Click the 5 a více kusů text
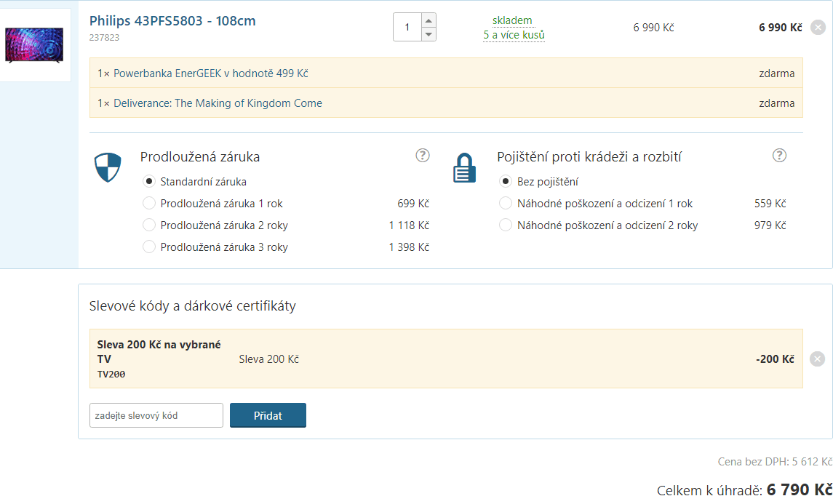Viewport: 833px width, 504px height. [x=514, y=35]
